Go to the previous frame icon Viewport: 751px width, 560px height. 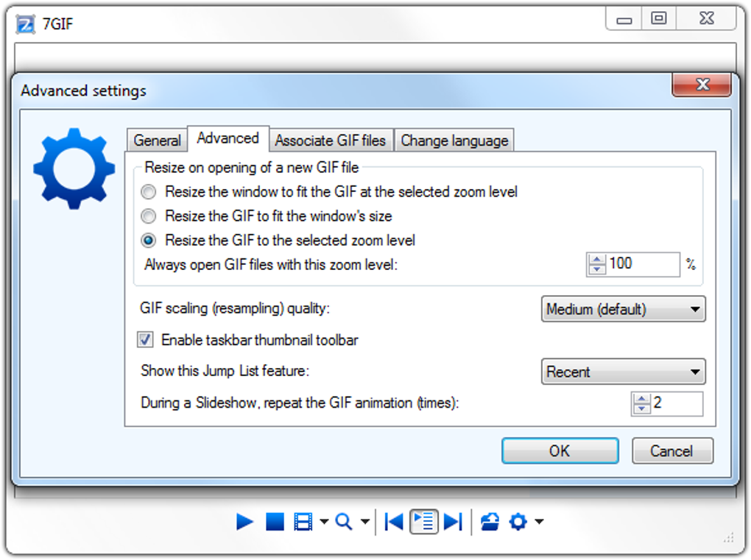click(395, 521)
